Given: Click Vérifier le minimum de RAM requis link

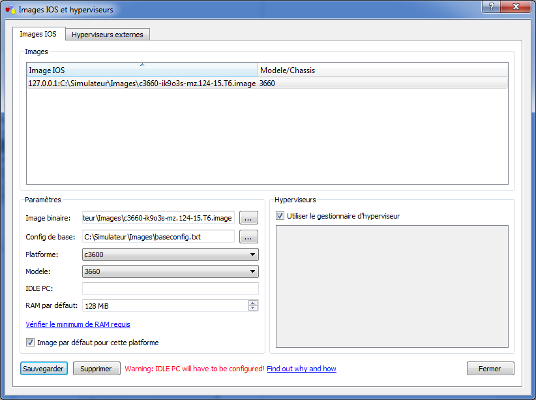Looking at the screenshot, I should 78,324.
